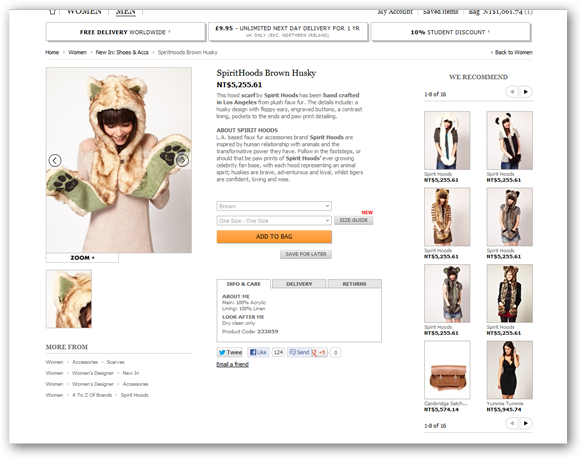The image size is (581, 458).
Task: Open A To Z Of Brands link
Action: (x=92, y=395)
